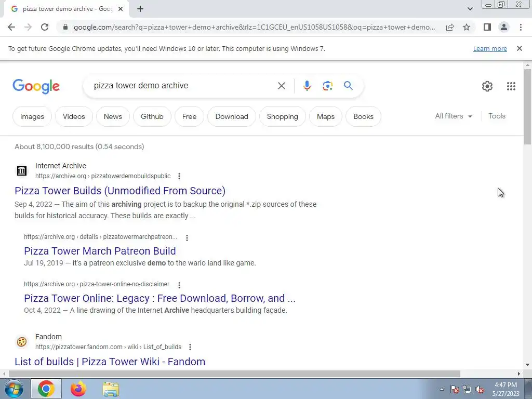The image size is (532, 399).
Task: Open Google quick settings gear
Action: (487, 86)
